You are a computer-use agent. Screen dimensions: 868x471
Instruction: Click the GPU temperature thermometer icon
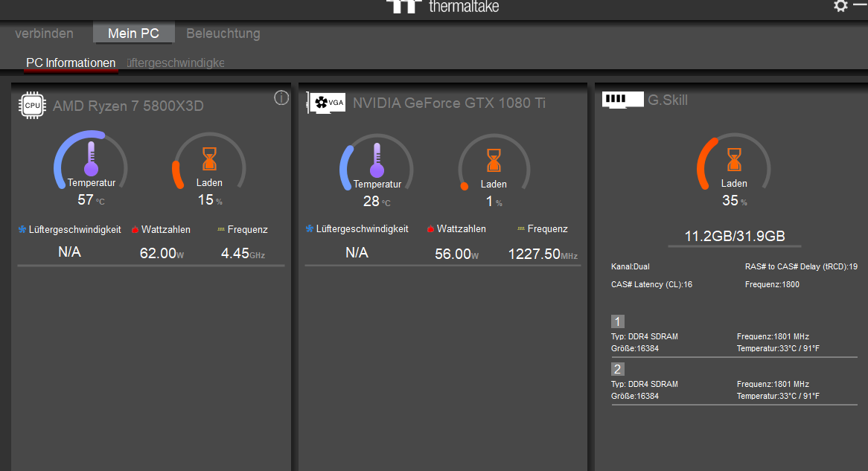(x=377, y=161)
